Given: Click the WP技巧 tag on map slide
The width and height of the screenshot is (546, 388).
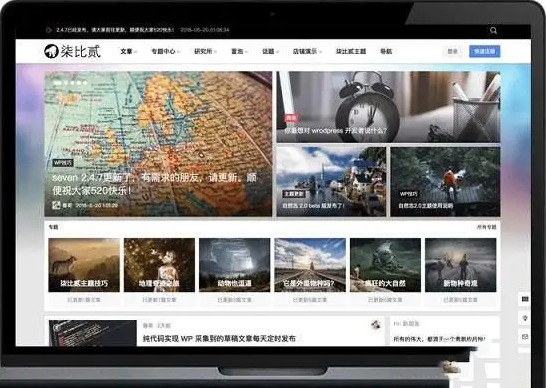Looking at the screenshot, I should (63, 163).
